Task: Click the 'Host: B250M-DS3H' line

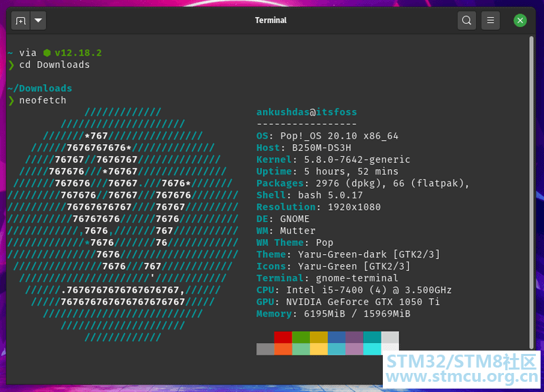Action: pos(304,147)
